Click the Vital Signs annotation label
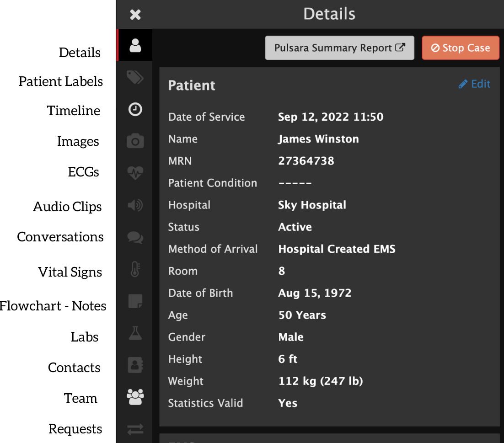The height and width of the screenshot is (443, 504). click(x=70, y=272)
